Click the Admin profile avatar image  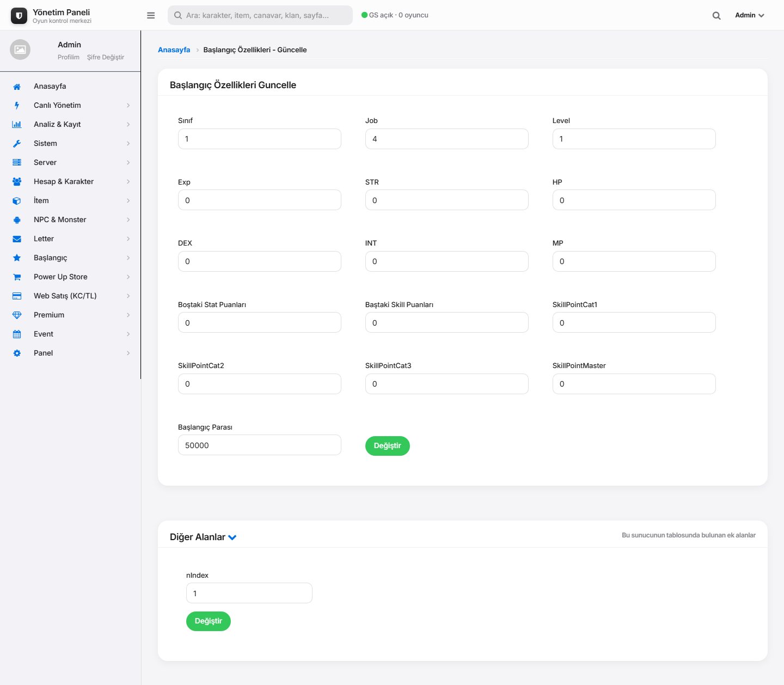[x=20, y=50]
